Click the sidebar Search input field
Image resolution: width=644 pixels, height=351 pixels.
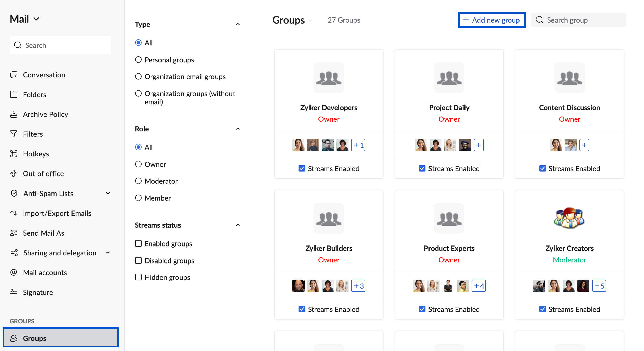60,45
